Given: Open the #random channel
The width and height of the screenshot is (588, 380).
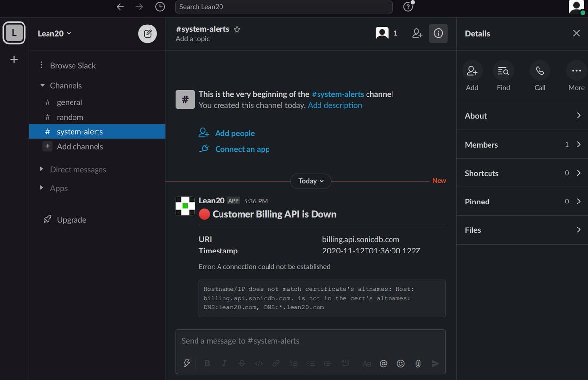Looking at the screenshot, I should 97,117.
